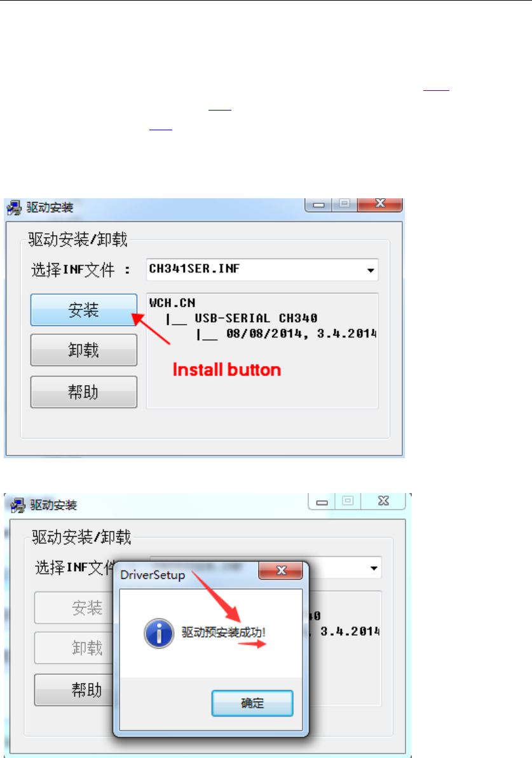Click the 安装 install button marked by red arrow
This screenshot has height=758, width=532.
coord(84,309)
